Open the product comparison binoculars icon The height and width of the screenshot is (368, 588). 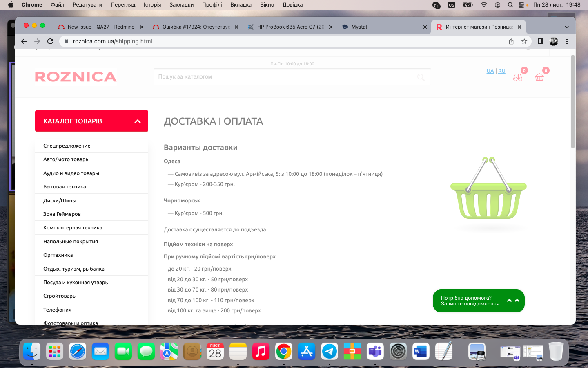coord(518,77)
